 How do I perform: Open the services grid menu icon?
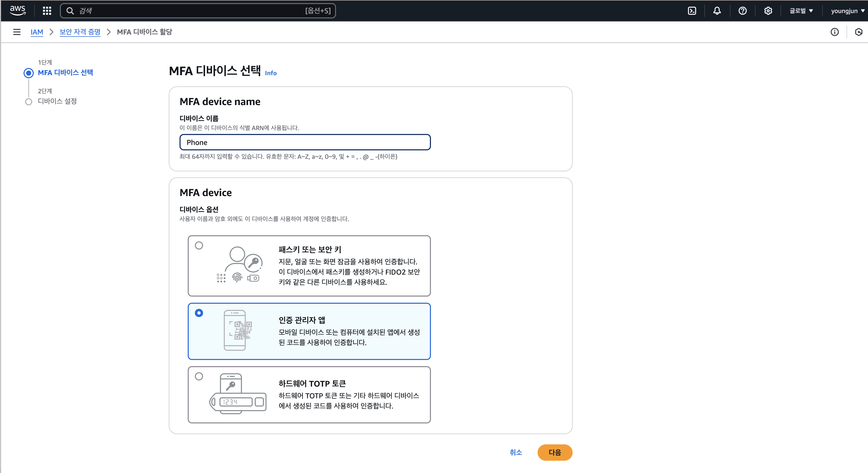point(47,11)
